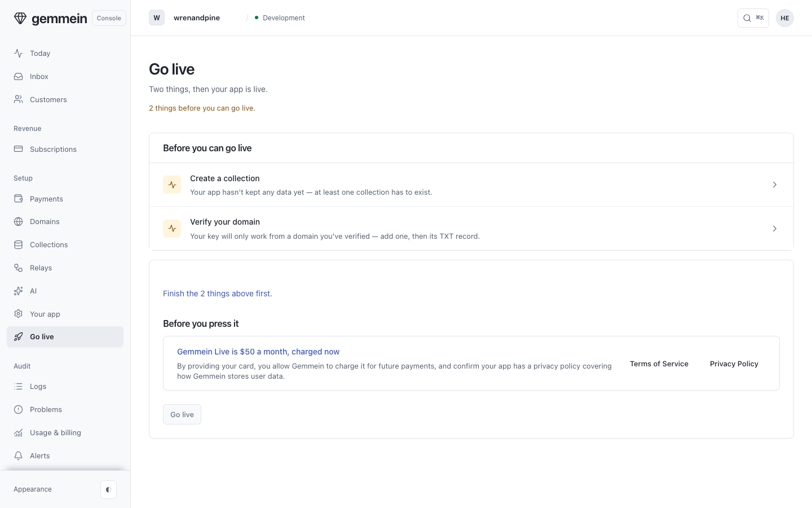Click "Gemmein Live is $50 a month" heading
This screenshot has height=508, width=812.
click(258, 352)
